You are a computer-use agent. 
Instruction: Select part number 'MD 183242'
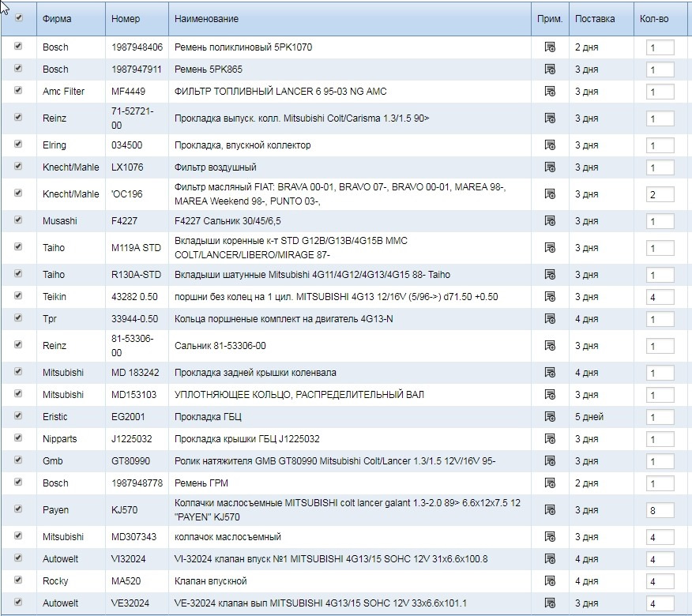tap(135, 373)
